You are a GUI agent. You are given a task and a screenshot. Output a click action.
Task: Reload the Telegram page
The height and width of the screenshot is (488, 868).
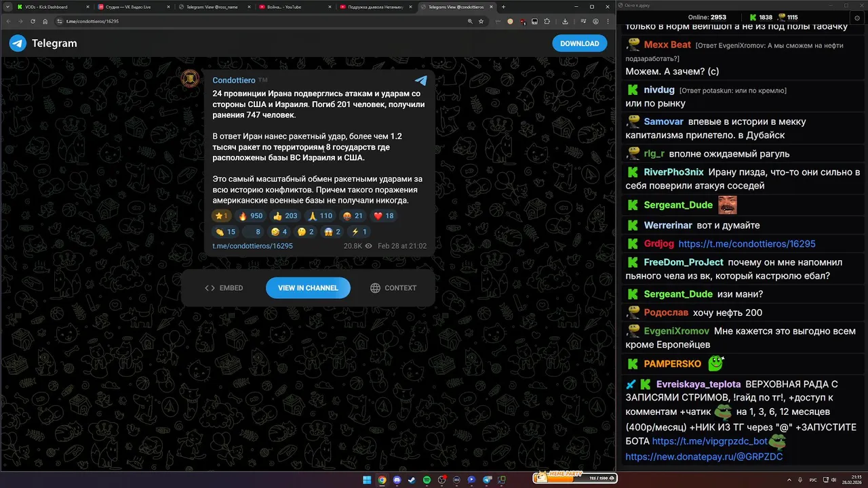click(x=33, y=21)
